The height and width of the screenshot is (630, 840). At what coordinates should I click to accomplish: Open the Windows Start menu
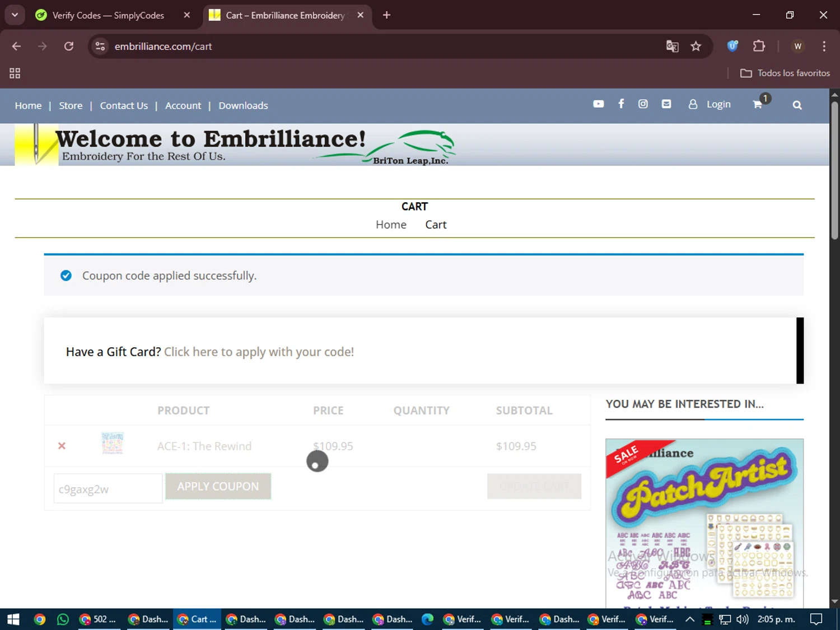point(13,619)
